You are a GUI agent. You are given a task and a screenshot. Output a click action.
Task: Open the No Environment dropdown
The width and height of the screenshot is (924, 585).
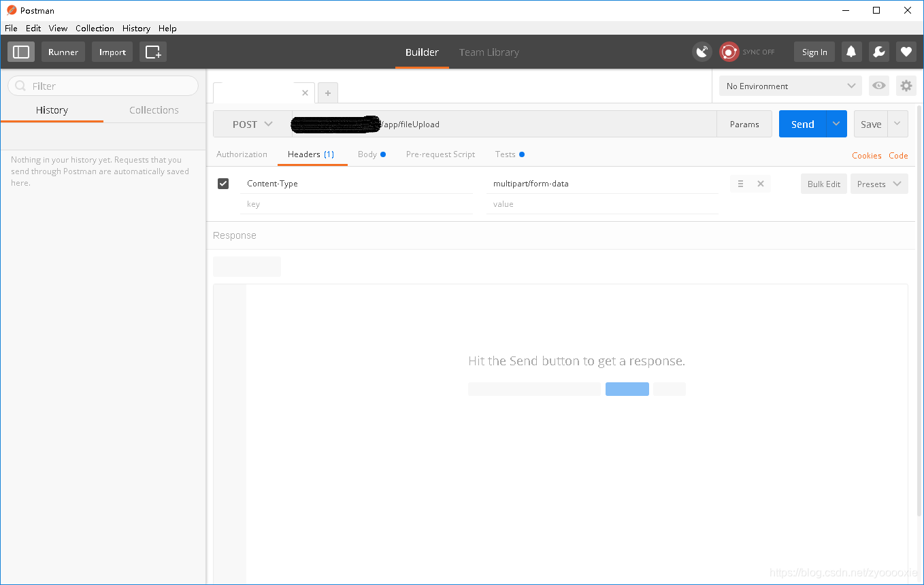(791, 86)
